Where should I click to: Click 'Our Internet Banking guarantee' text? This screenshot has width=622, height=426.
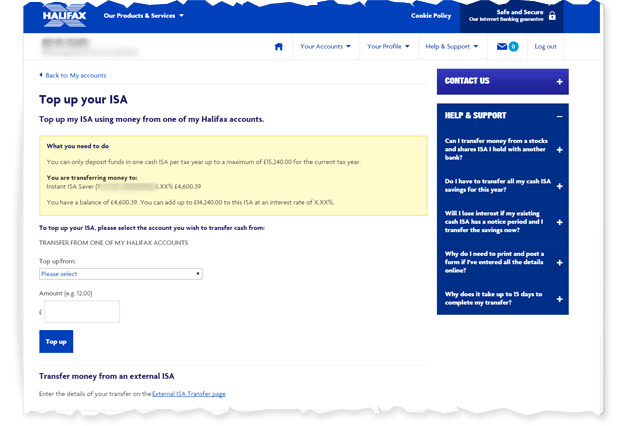click(x=506, y=19)
